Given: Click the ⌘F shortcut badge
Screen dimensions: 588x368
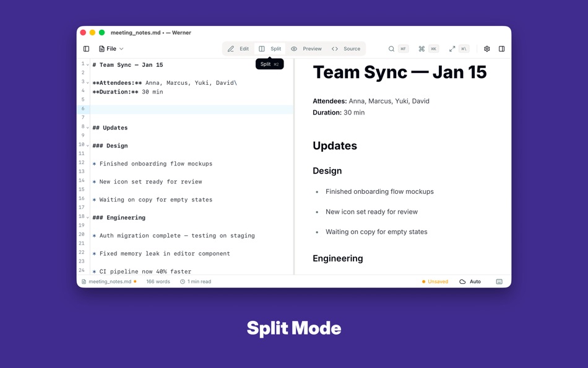Looking at the screenshot, I should pyautogui.click(x=403, y=49).
